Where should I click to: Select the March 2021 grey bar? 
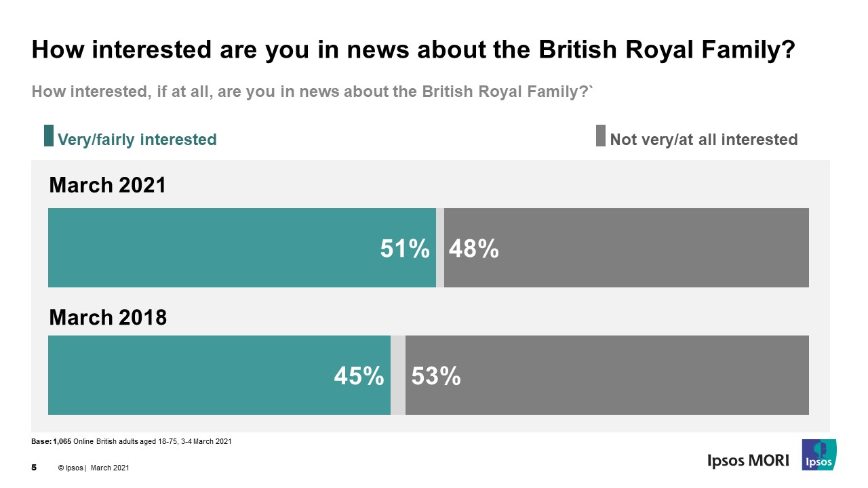coord(627,247)
